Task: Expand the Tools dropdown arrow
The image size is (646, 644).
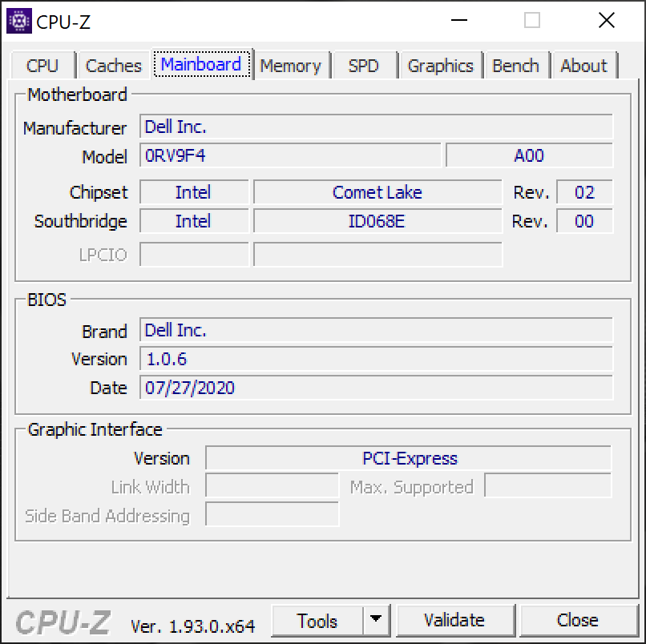Action: tap(376, 621)
